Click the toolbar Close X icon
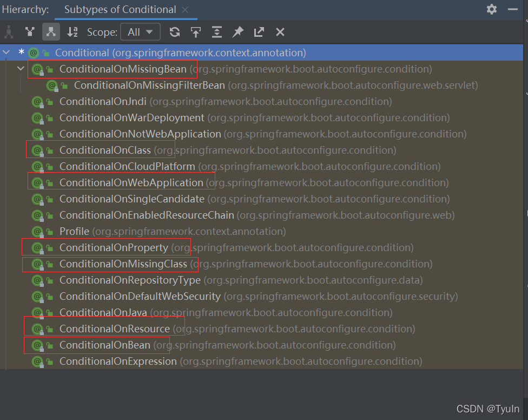 pyautogui.click(x=280, y=32)
